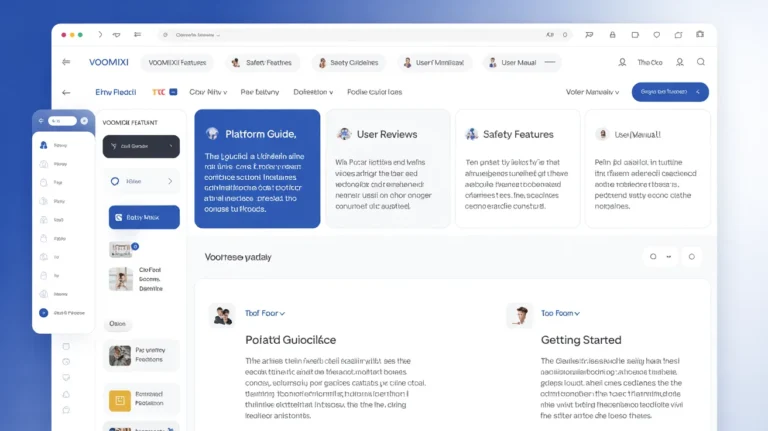Toggle the rightmost circle control beside Voortese yadaly
Viewport: 768px width, 431px height.
691,256
